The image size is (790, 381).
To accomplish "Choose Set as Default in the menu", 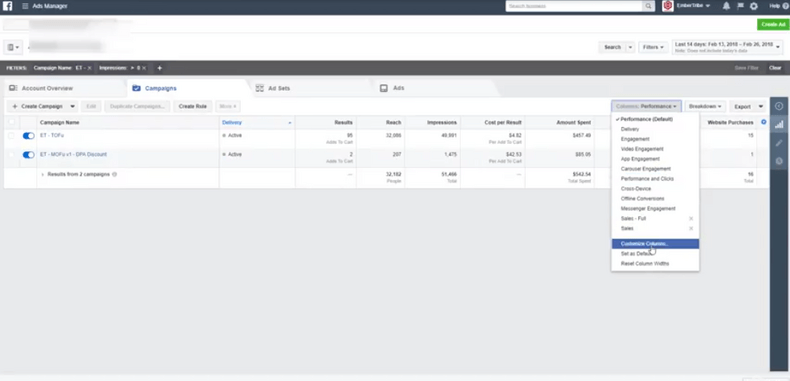I will pos(655,254).
